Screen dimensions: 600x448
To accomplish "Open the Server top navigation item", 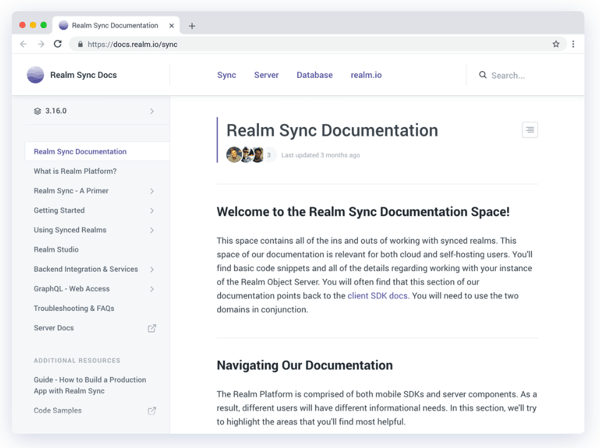I will [266, 75].
